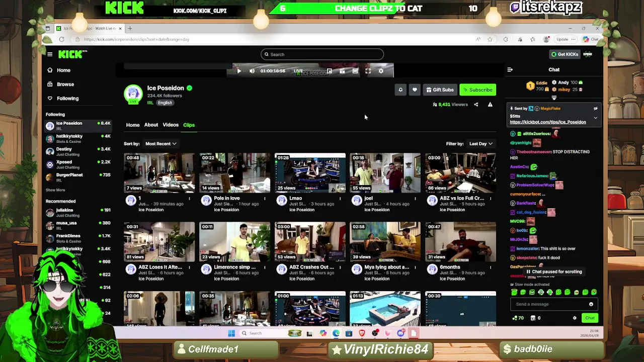
Task: Open Following in the sidebar
Action: [x=63, y=99]
